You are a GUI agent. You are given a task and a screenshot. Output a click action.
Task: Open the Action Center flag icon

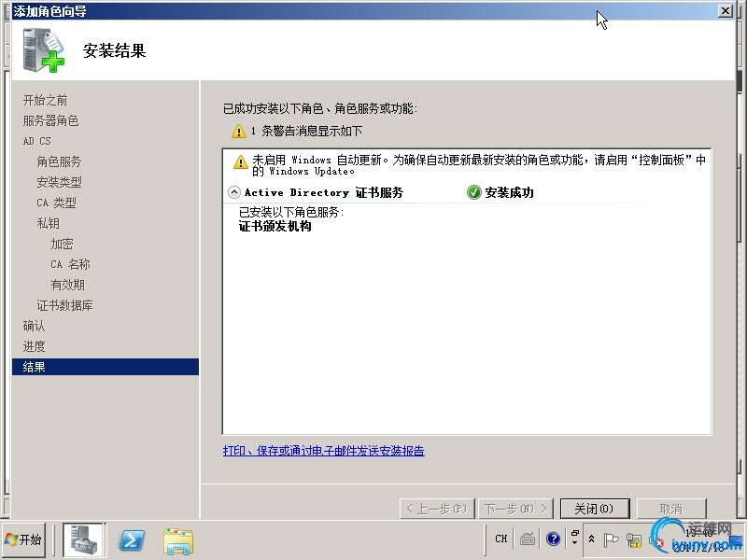pos(611,539)
